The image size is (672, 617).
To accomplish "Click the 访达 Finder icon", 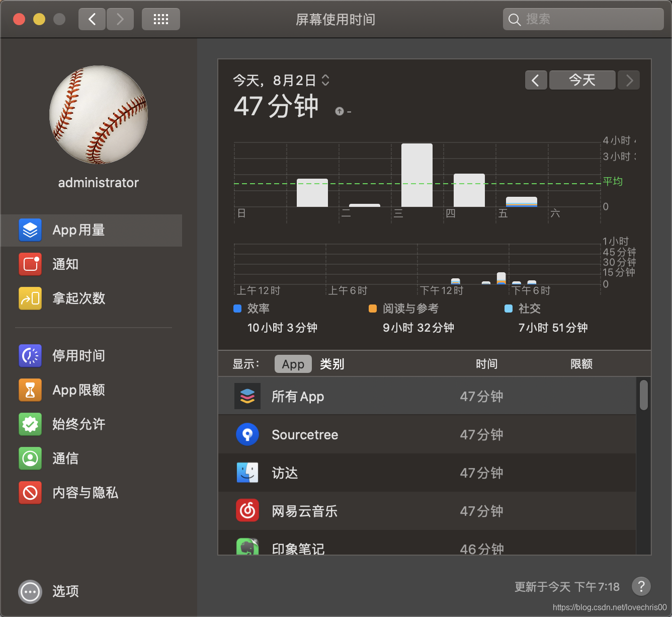I will (x=247, y=473).
